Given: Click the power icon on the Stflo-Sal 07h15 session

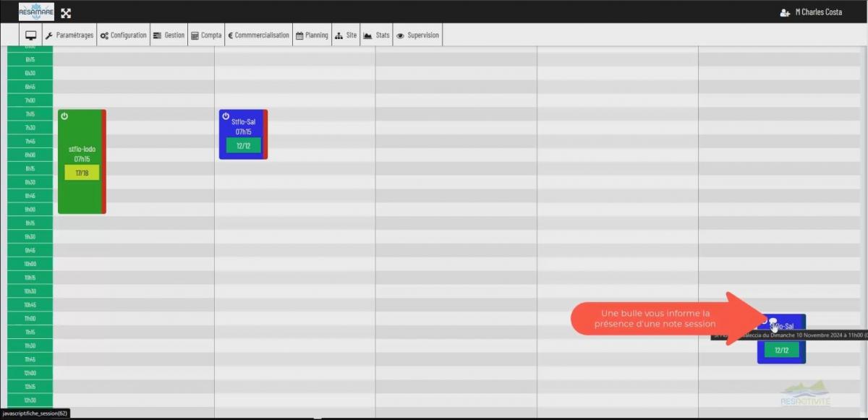Looking at the screenshot, I should tap(226, 116).
